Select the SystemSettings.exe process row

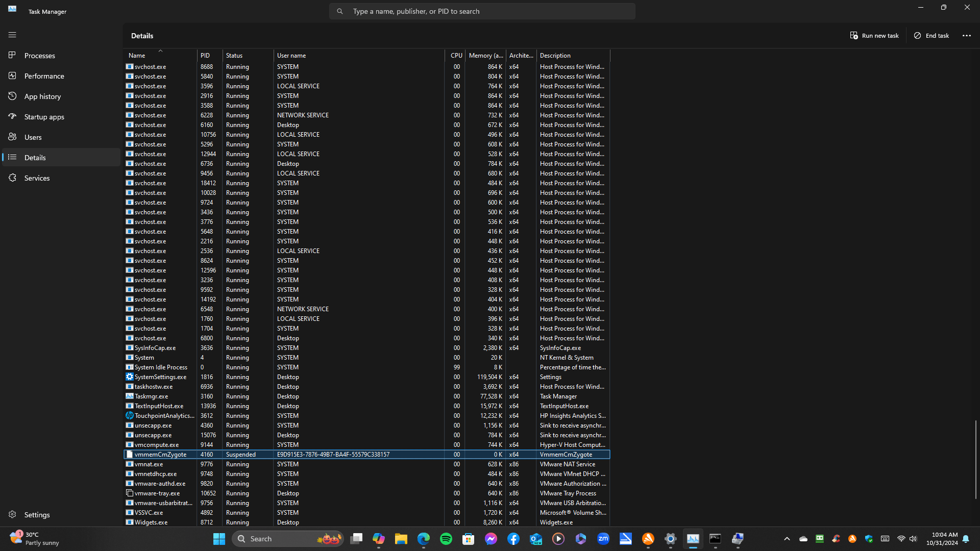(x=367, y=377)
